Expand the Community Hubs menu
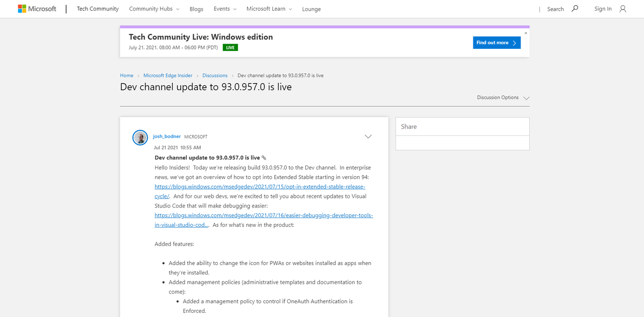 (x=154, y=9)
